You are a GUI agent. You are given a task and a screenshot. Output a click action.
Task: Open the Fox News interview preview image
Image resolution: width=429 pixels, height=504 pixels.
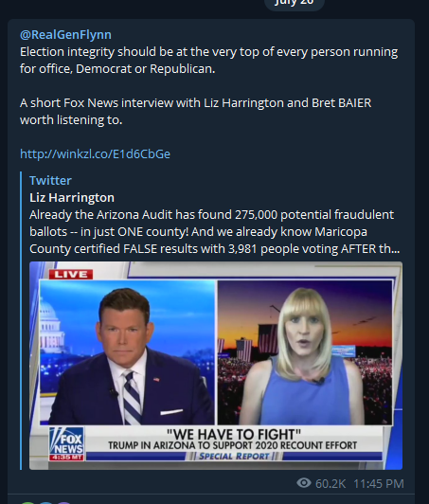pyautogui.click(x=216, y=366)
